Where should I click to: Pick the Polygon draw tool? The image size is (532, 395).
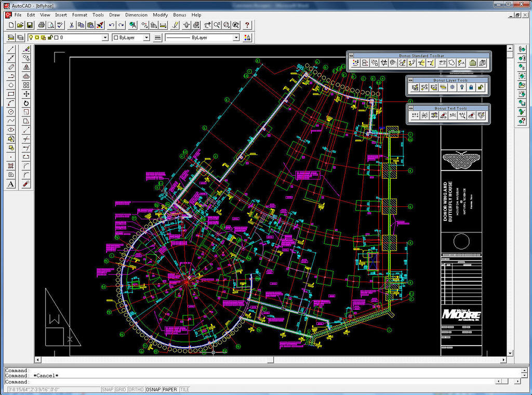[11, 85]
